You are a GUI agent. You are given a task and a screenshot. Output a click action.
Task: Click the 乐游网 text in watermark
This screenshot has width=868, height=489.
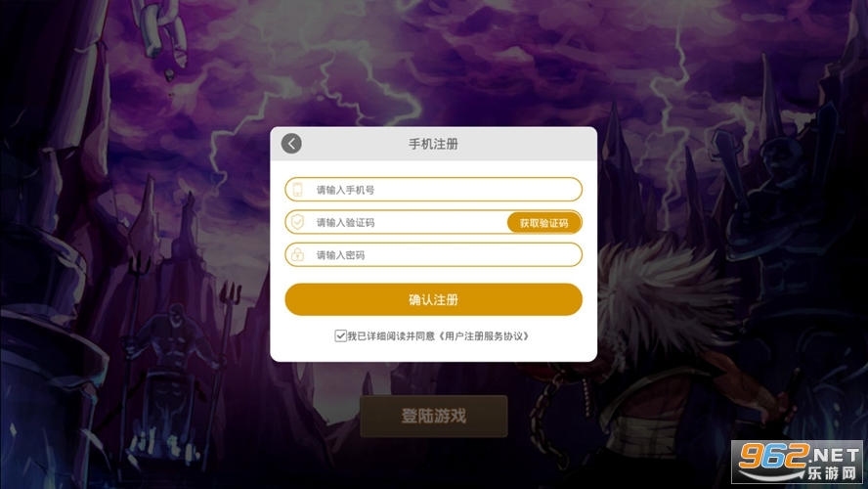point(832,473)
